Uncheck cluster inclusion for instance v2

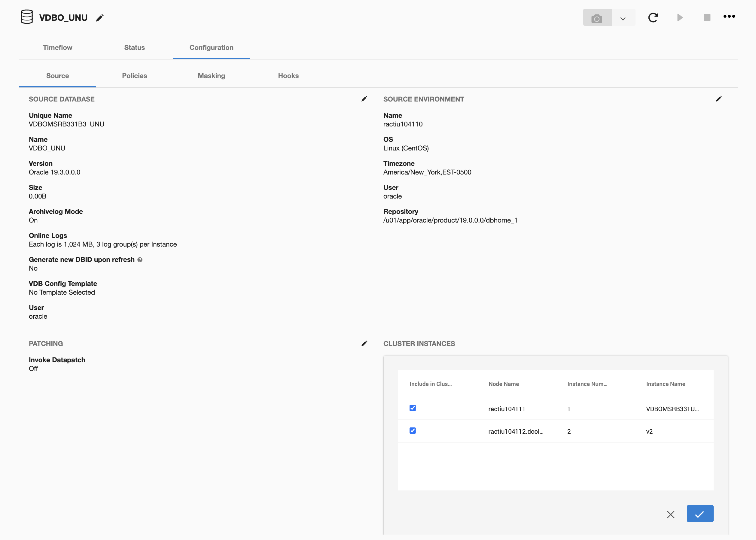413,431
